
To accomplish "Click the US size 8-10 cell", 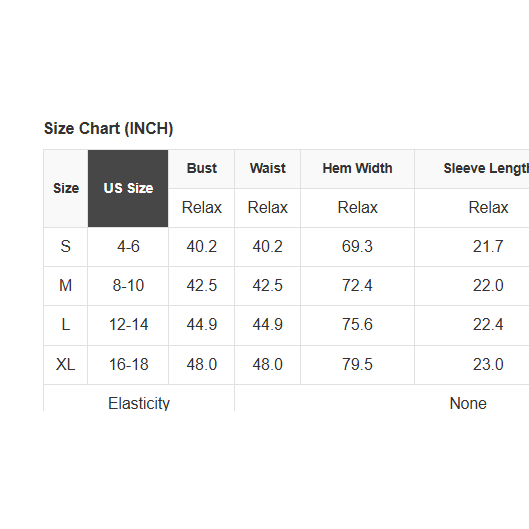I will tap(128, 286).
